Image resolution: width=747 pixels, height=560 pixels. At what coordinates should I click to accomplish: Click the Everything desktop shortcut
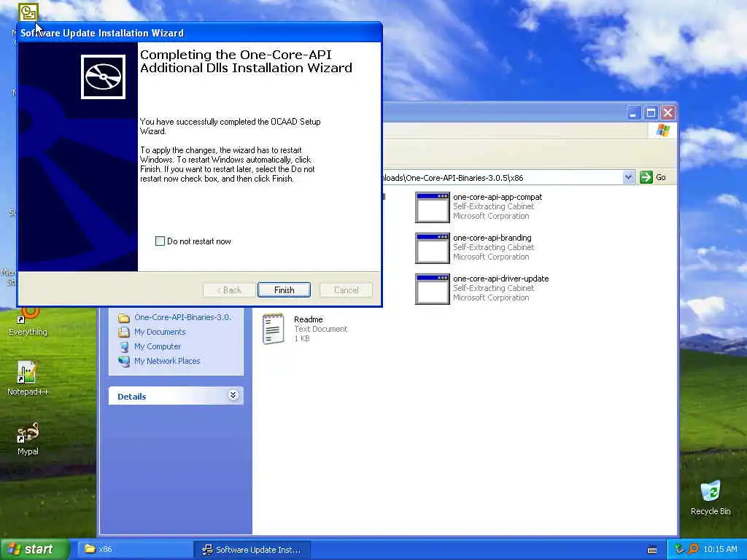tap(28, 323)
